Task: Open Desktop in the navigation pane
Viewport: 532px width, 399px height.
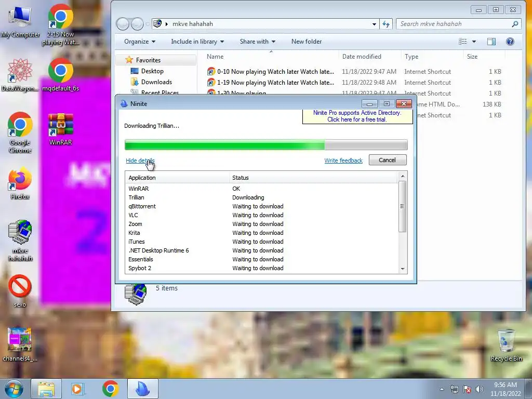Action: (152, 71)
